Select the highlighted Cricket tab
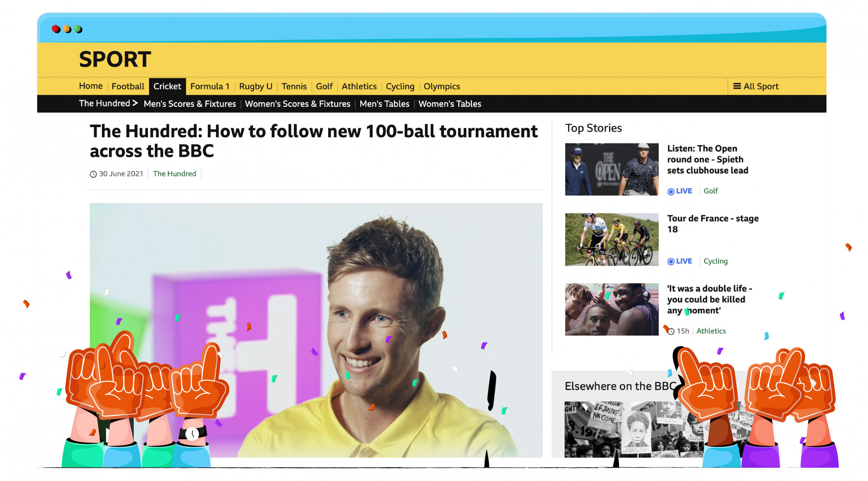 pyautogui.click(x=167, y=86)
